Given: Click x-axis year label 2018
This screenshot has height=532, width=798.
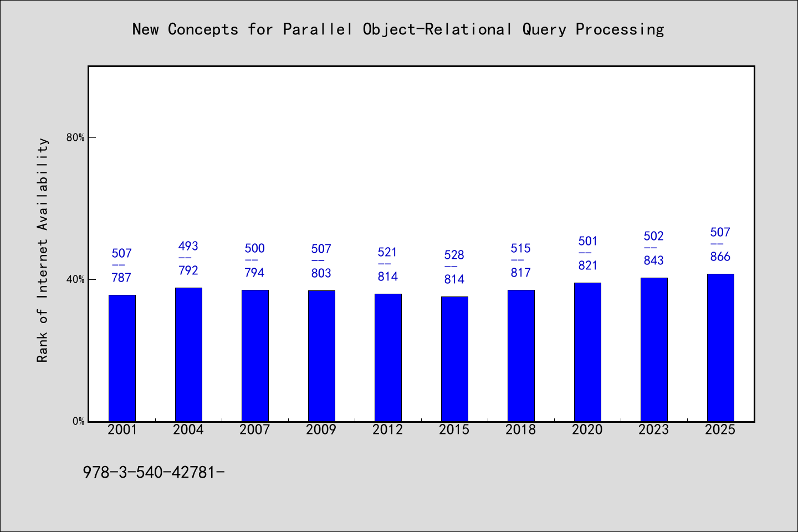Looking at the screenshot, I should point(521,429).
